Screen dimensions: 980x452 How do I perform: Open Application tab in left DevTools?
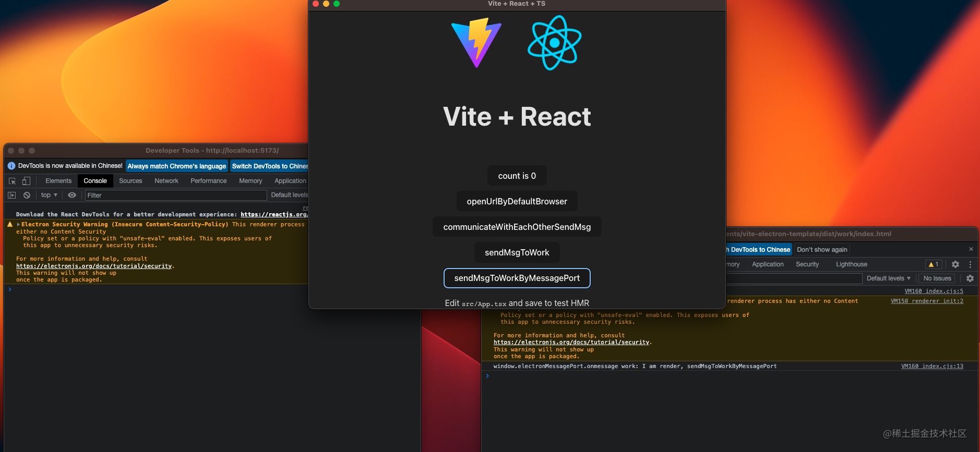[290, 181]
